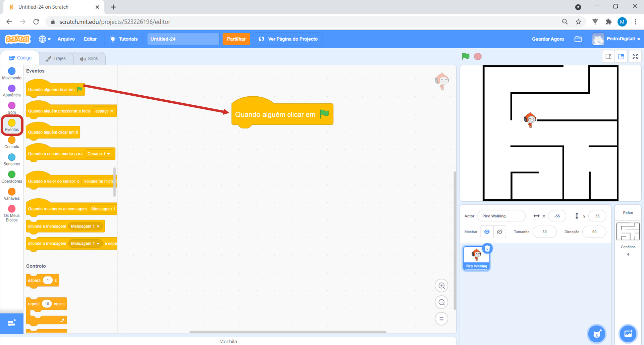This screenshot has width=644, height=345.
Task: Switch to the Trajes tab
Action: [56, 58]
